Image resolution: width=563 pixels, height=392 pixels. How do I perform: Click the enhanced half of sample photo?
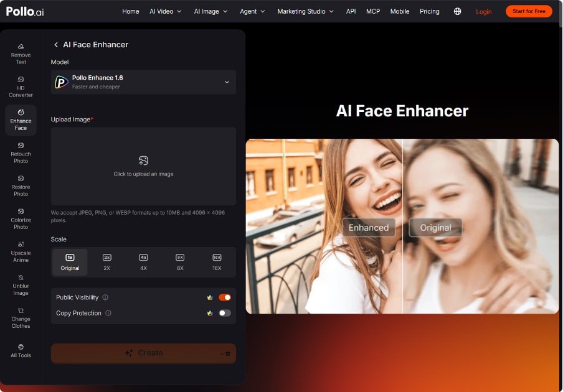point(324,226)
